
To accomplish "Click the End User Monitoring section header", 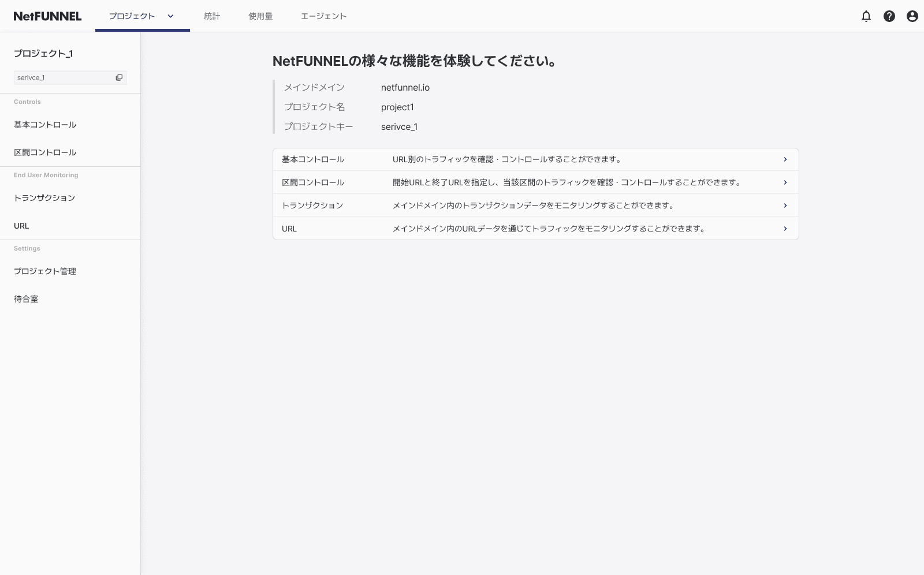I will tap(46, 175).
